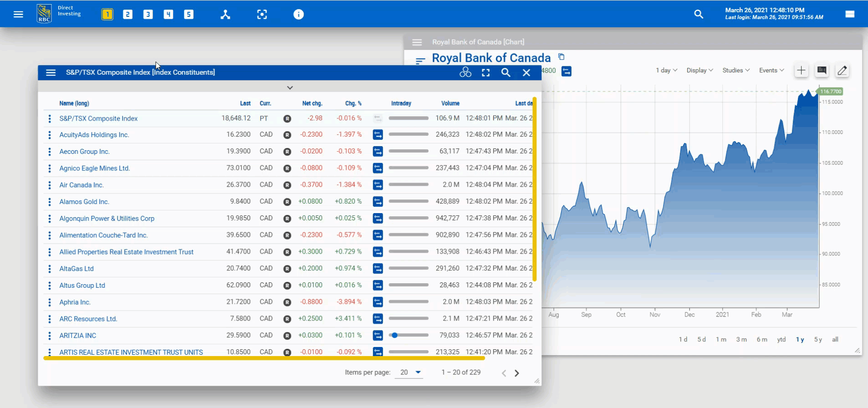
Task: Click trade icon for Altus Group row
Action: pos(378,285)
